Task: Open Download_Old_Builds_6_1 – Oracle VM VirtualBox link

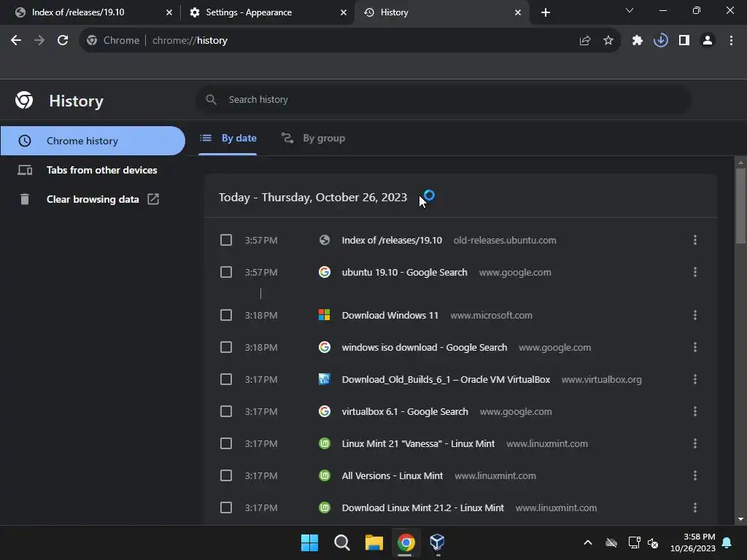Action: coord(446,379)
